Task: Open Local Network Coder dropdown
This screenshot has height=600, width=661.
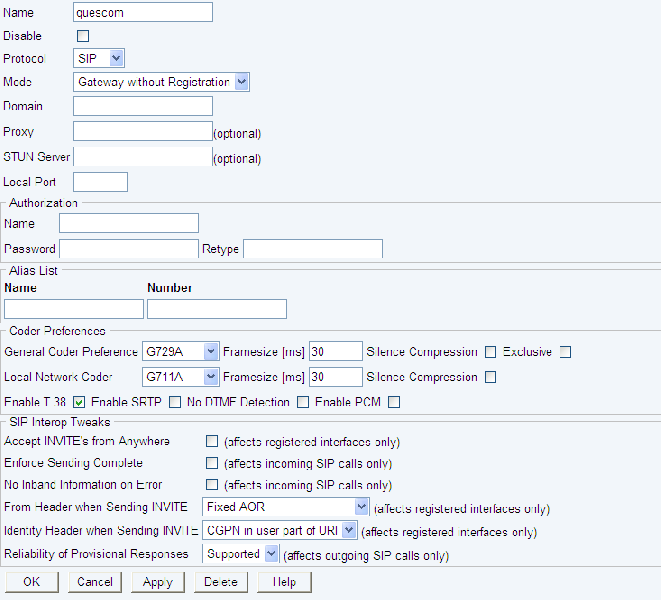Action: [x=181, y=377]
